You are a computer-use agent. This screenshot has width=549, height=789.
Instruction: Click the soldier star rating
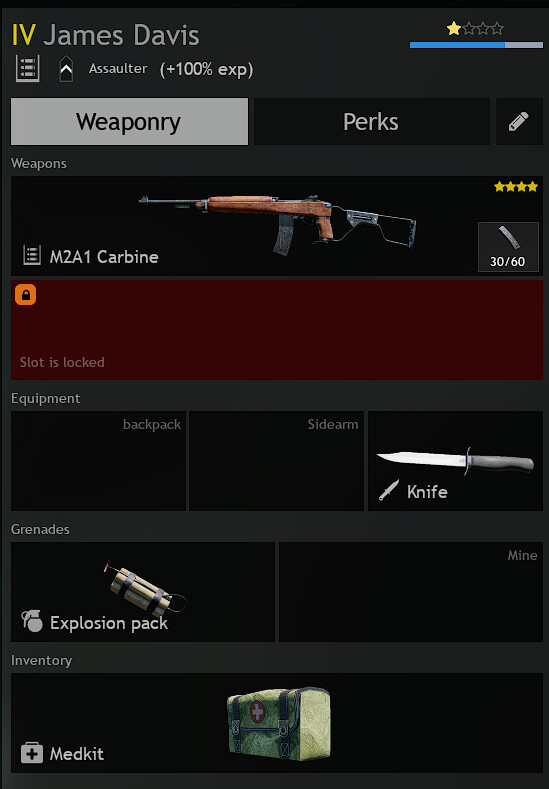475,29
